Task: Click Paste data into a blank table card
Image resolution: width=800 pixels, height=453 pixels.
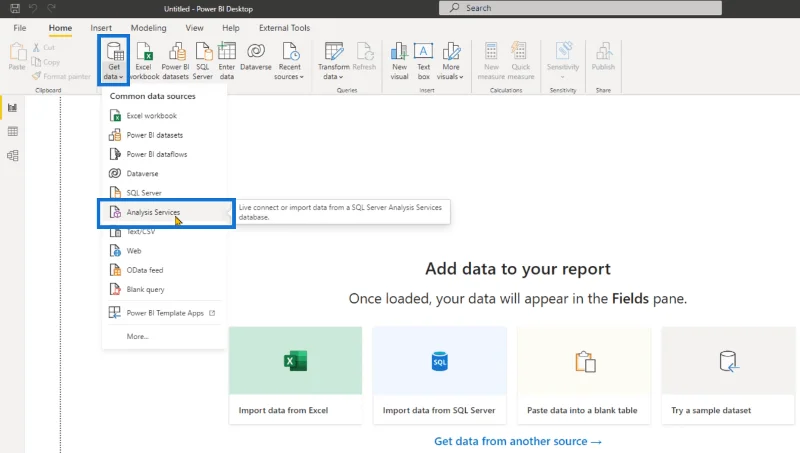Action: 584,375
